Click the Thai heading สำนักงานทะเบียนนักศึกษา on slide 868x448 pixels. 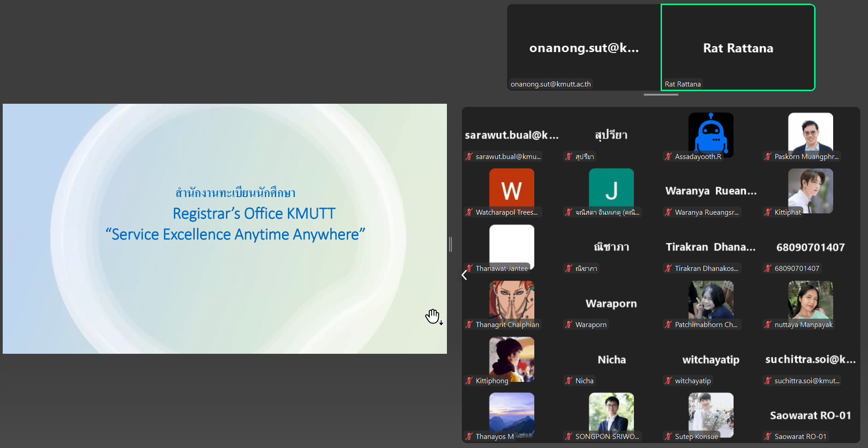235,193
